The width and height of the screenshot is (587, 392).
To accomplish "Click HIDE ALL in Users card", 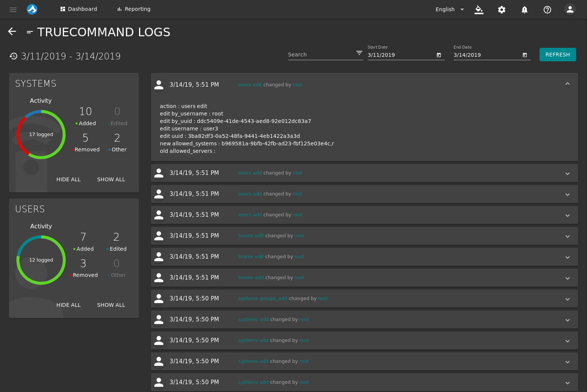I will pyautogui.click(x=68, y=305).
